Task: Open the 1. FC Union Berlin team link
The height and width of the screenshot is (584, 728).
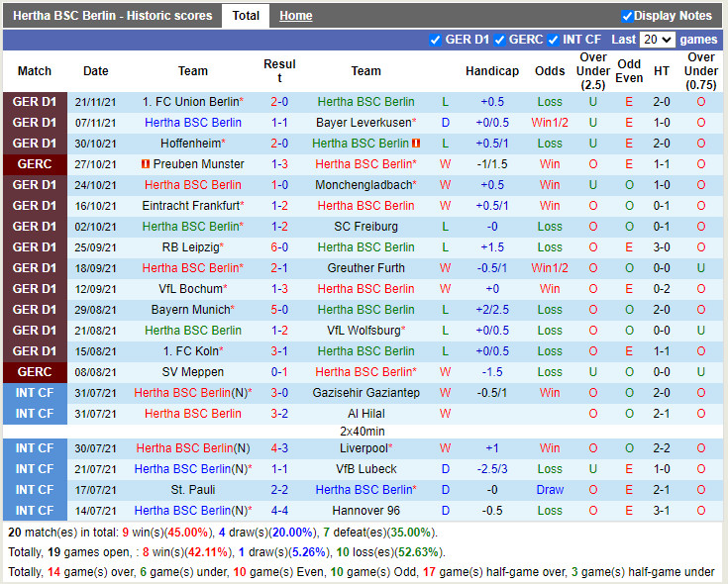Action: (190, 102)
